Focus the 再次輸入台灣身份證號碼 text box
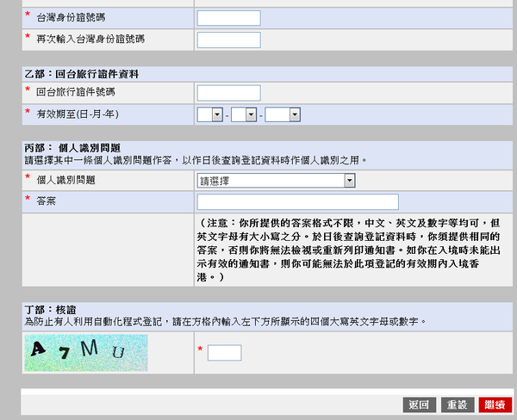The height and width of the screenshot is (420, 517). click(x=228, y=40)
